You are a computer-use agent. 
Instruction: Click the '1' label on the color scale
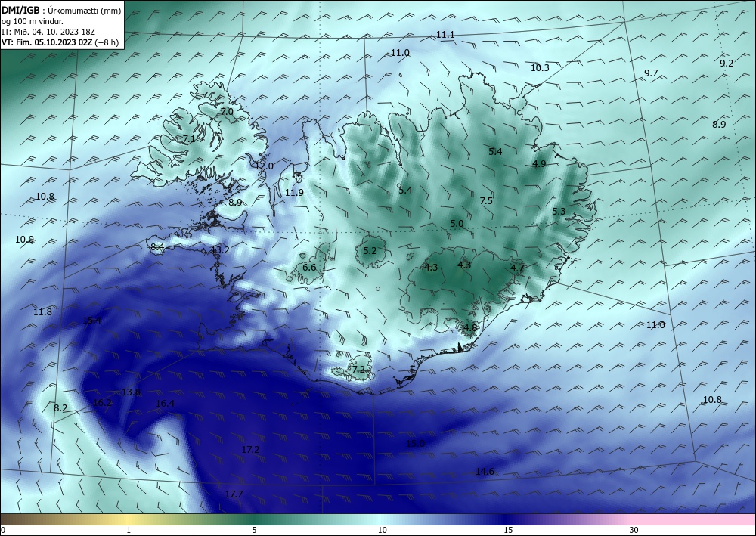click(129, 531)
